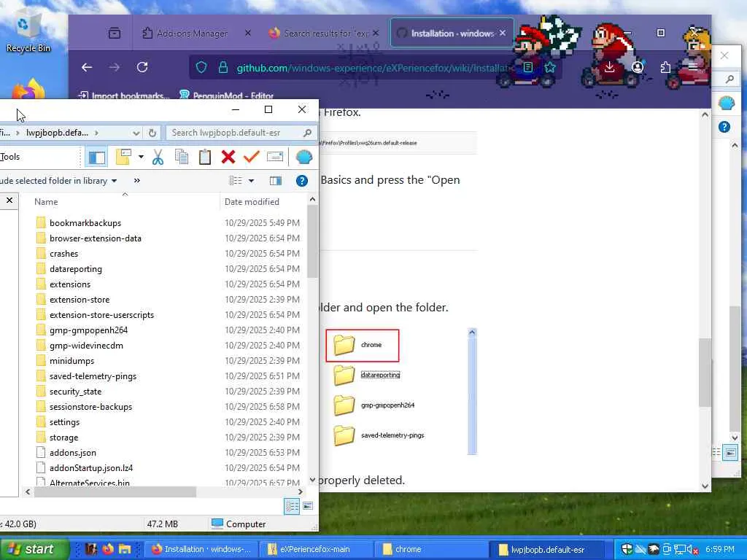The height and width of the screenshot is (560, 747).
Task: Click the site security padlock icon
Action: point(223,68)
